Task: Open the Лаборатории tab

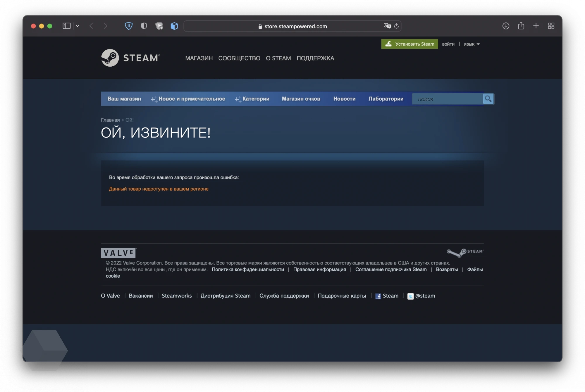Action: tap(386, 99)
